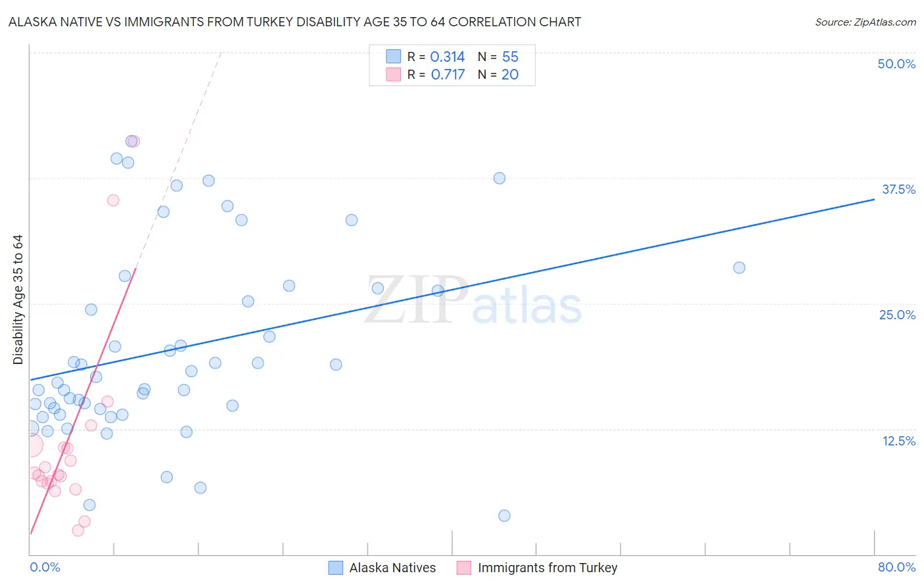Screen dimensions: 924x586
Task: Click the blue Alaska Natives legend swatch
Action: 336,568
